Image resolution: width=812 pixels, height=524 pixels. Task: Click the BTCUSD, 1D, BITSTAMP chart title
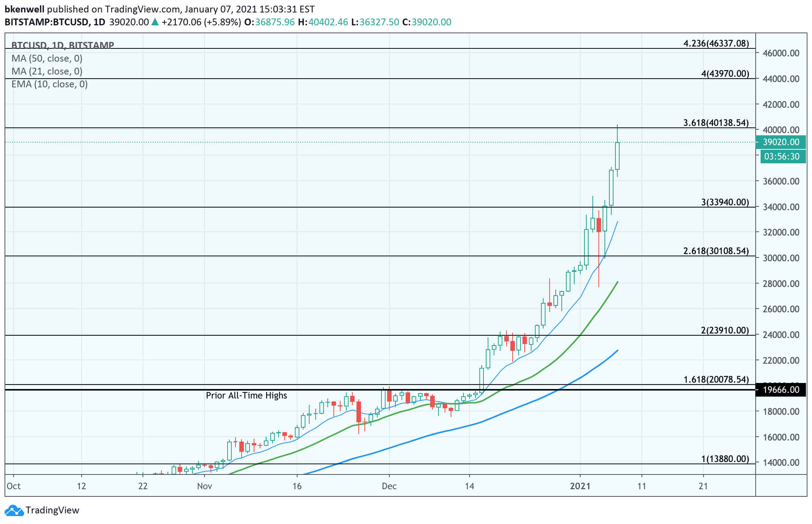tap(63, 45)
